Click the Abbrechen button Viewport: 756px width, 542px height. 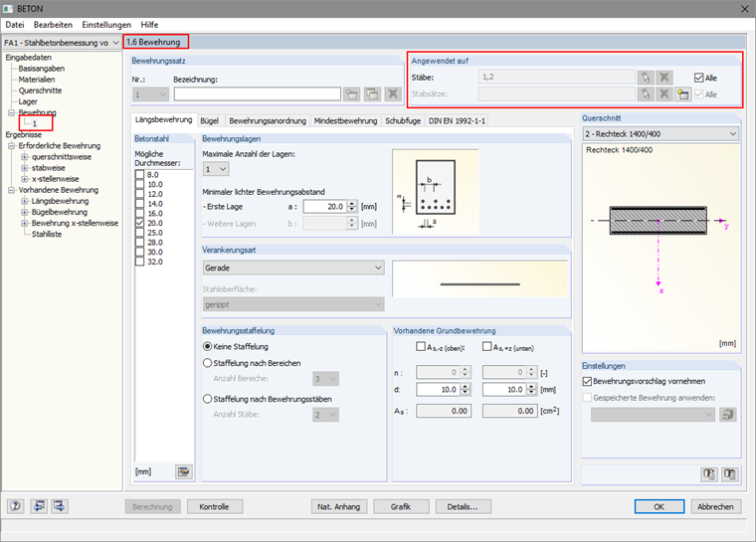tap(716, 506)
